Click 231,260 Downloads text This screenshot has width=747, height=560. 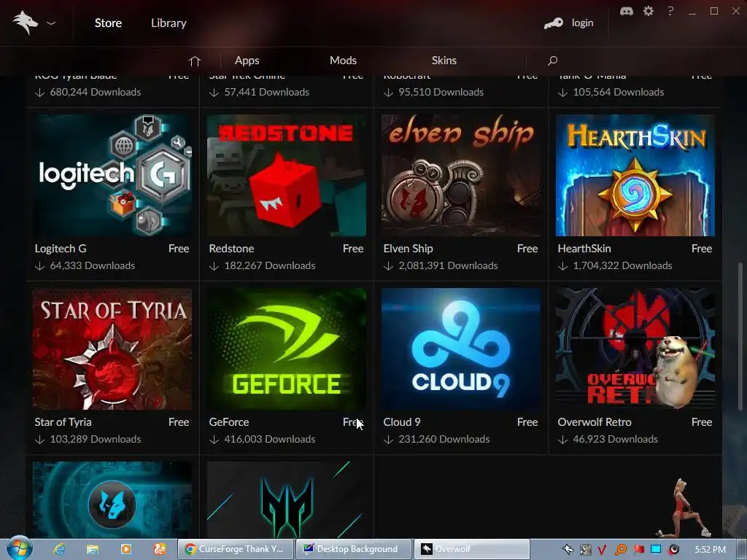click(444, 439)
